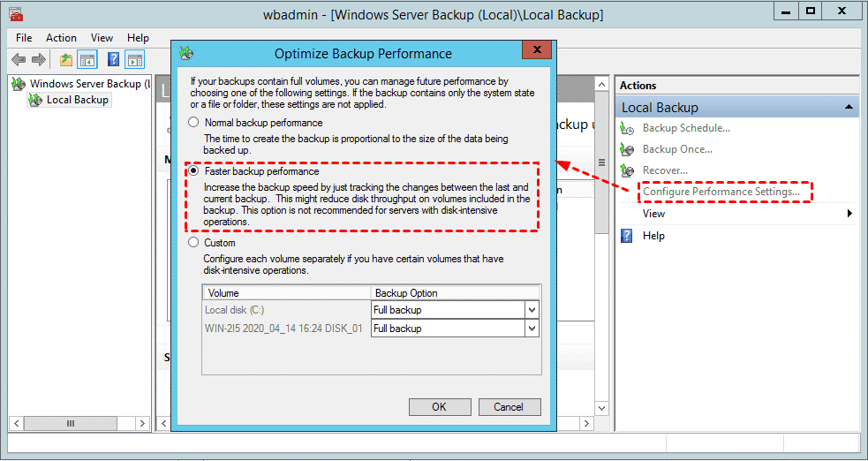Image resolution: width=868 pixels, height=461 pixels.
Task: Click the Optimize Backup Performance dialog icon
Action: [x=186, y=53]
